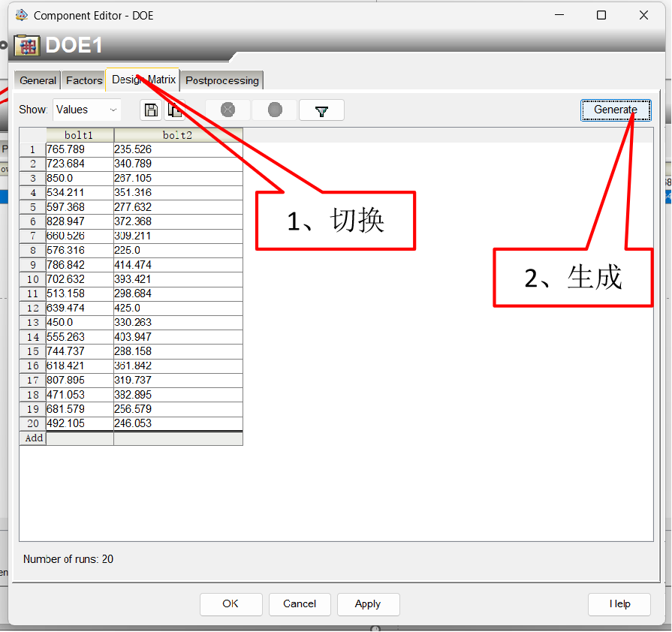Click the DOE1 component icon in header
This screenshot has width=672, height=632.
click(x=27, y=46)
